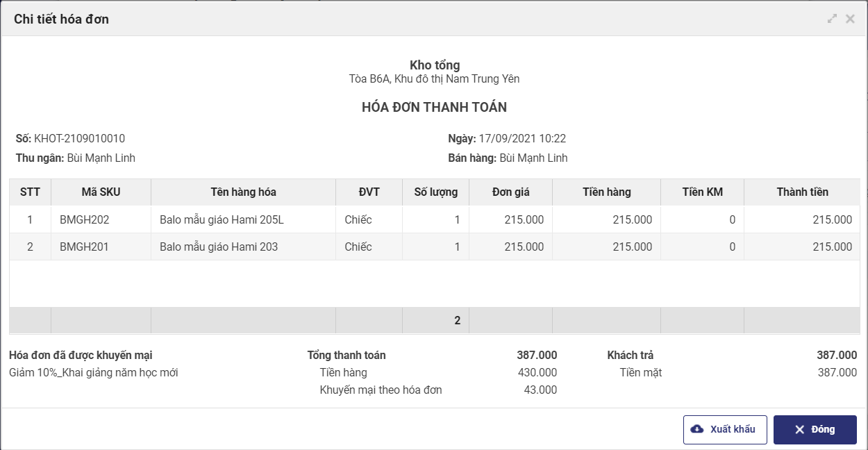Image resolution: width=868 pixels, height=450 pixels.
Task: Click the Tên hàng hóa column header
Action: (243, 192)
